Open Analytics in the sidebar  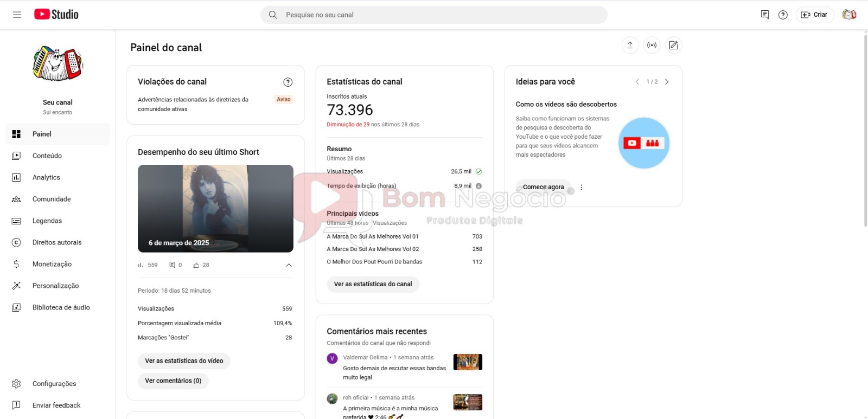58,177
